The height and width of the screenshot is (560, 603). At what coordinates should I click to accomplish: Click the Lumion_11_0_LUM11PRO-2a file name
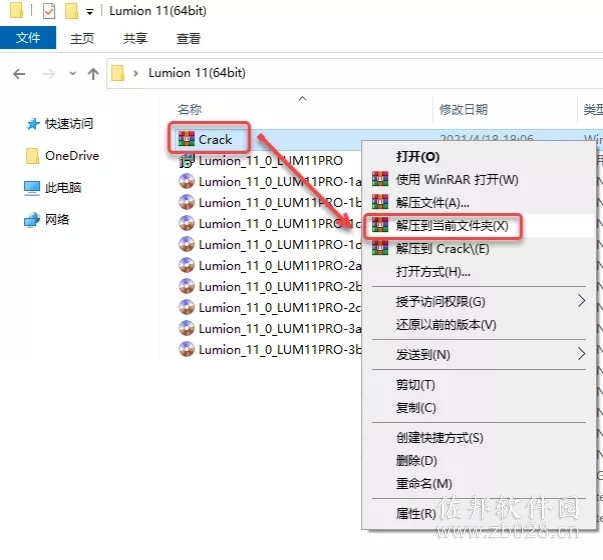(280, 265)
